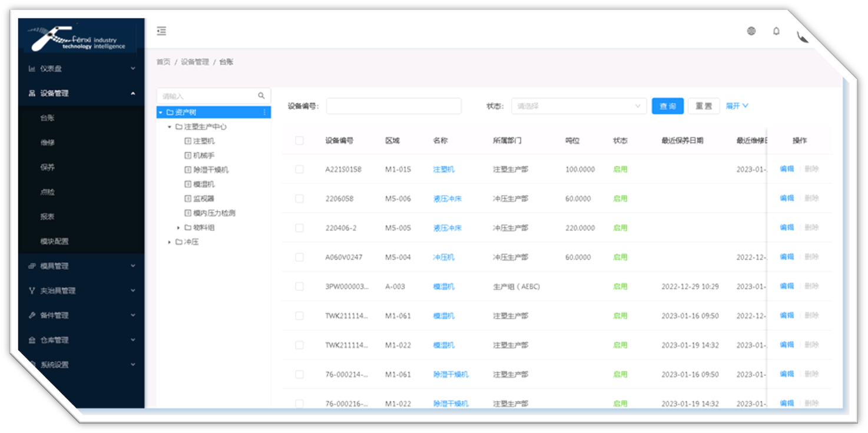This screenshot has height=433, width=868.
Task: Collapse the sidebar with the menu-fold icon
Action: [x=161, y=31]
